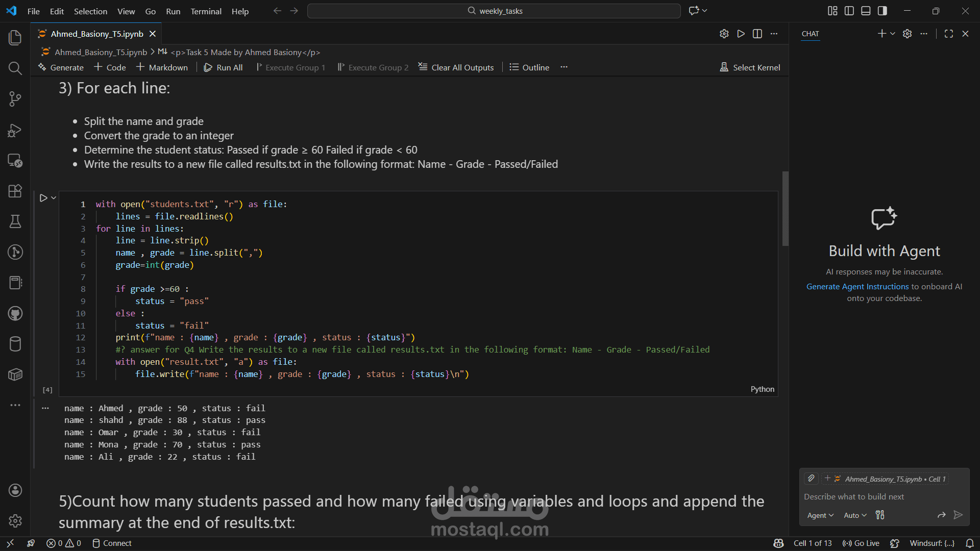This screenshot has height=551, width=980.
Task: Click Clear All Outputs
Action: point(456,67)
